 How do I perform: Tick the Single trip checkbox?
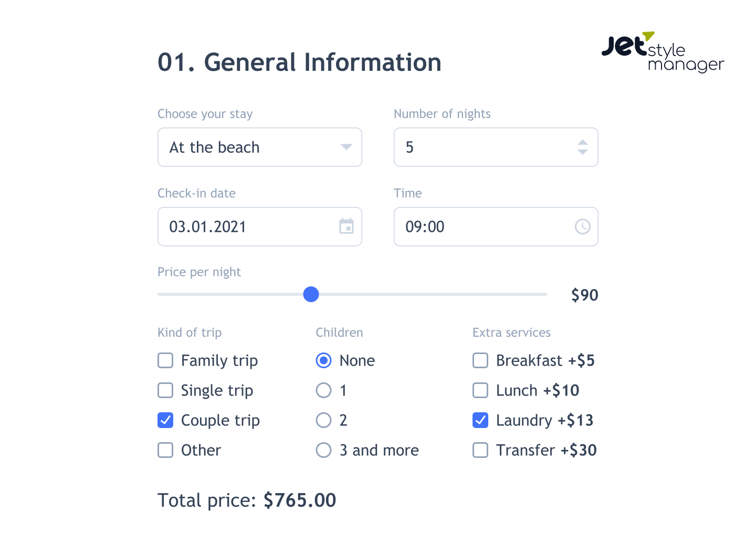click(165, 390)
